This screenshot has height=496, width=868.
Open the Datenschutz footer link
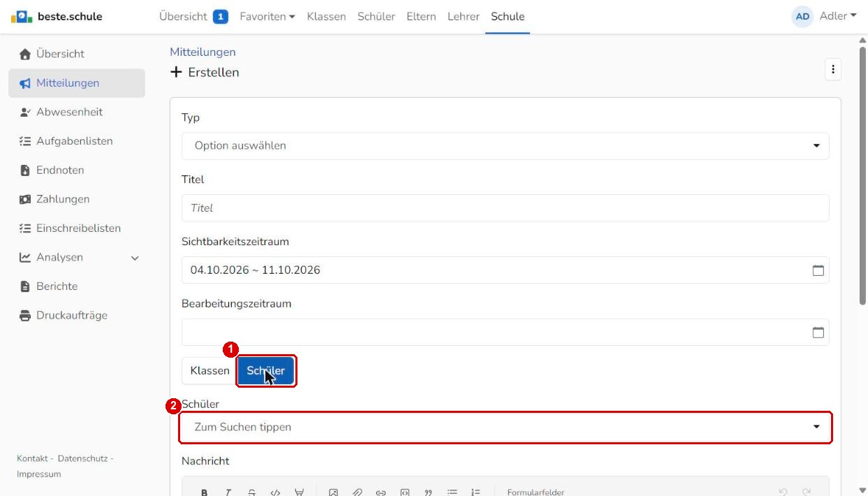(82, 458)
